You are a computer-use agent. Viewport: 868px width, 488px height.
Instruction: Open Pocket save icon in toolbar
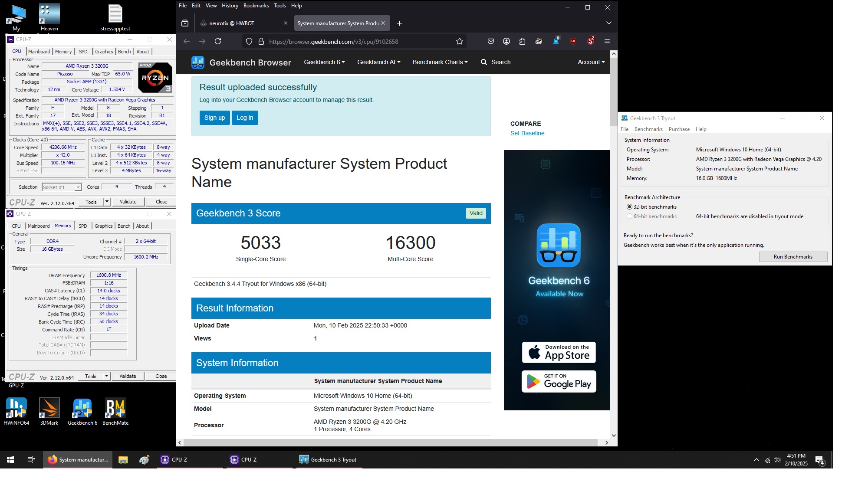click(491, 41)
